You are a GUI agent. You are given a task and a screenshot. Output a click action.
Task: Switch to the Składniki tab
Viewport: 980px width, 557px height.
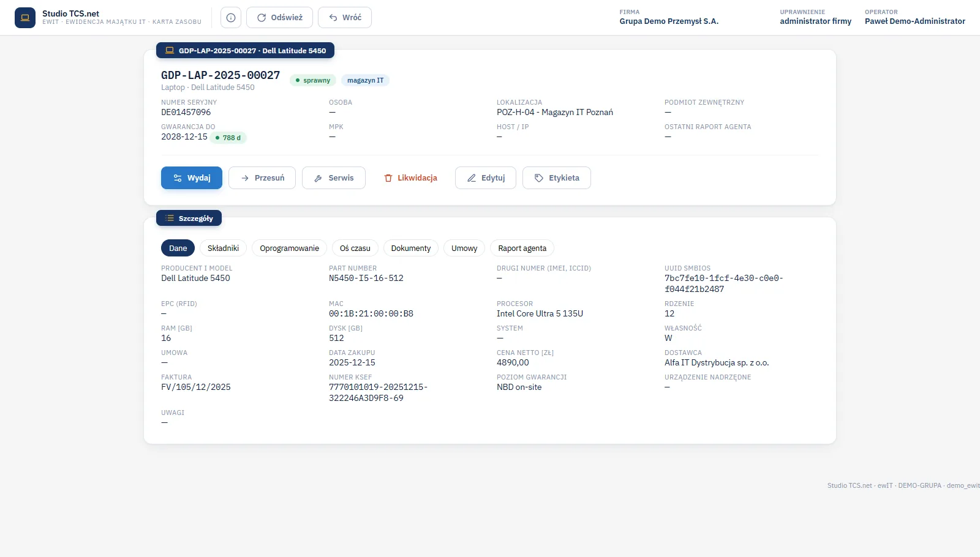223,248
